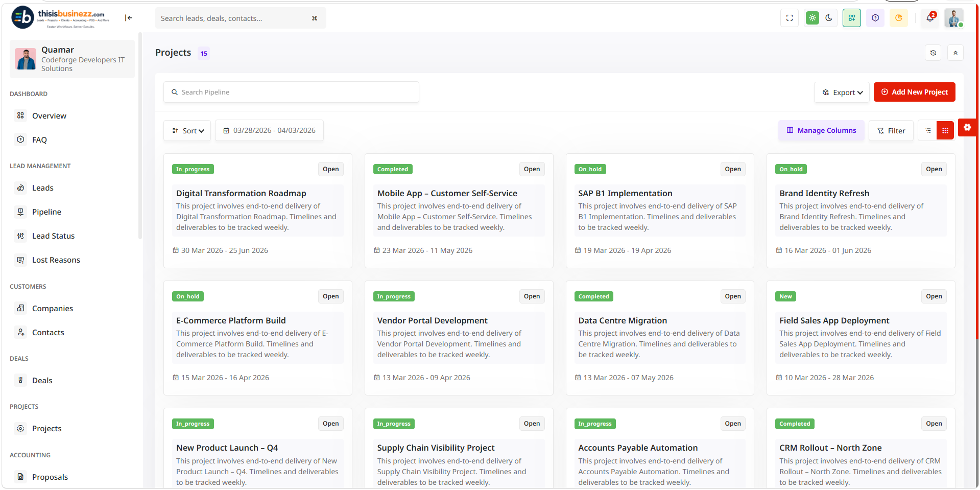Switch to light mode sun icon
This screenshot has width=980, height=490.
[812, 18]
